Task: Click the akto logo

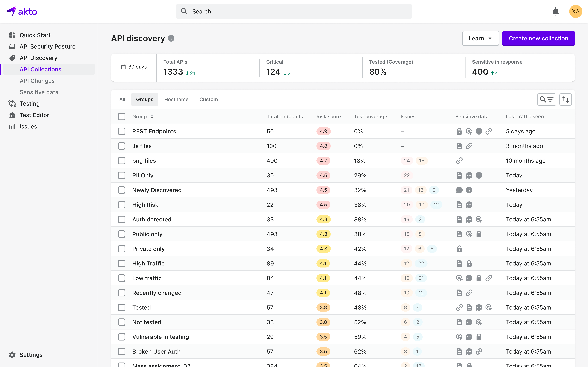Action: coord(22,11)
